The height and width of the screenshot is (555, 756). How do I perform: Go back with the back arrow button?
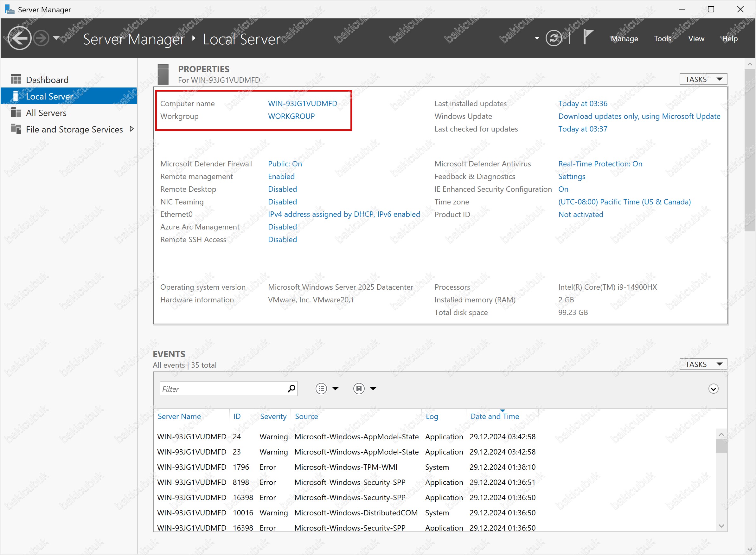(19, 38)
